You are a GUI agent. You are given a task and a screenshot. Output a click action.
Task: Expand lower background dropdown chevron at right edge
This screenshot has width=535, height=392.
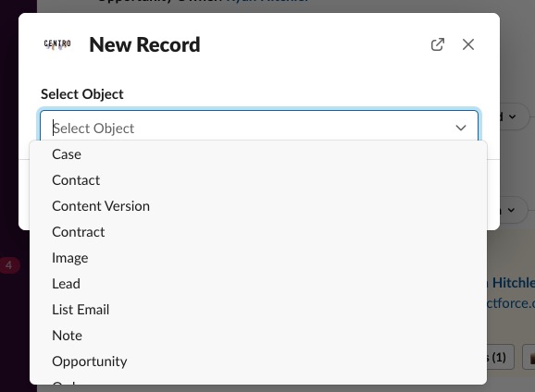[511, 210]
